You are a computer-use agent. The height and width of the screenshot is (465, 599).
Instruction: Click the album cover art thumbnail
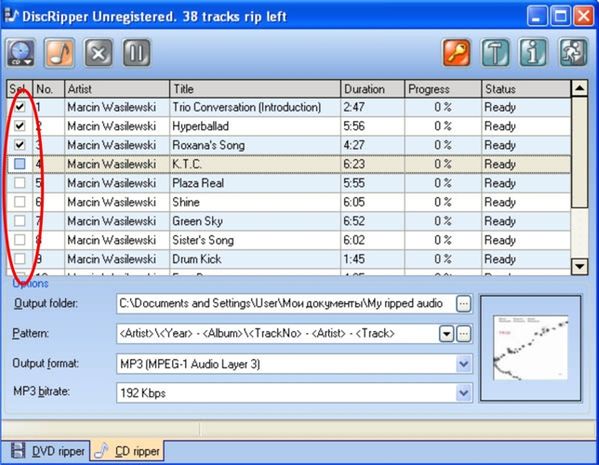[530, 348]
